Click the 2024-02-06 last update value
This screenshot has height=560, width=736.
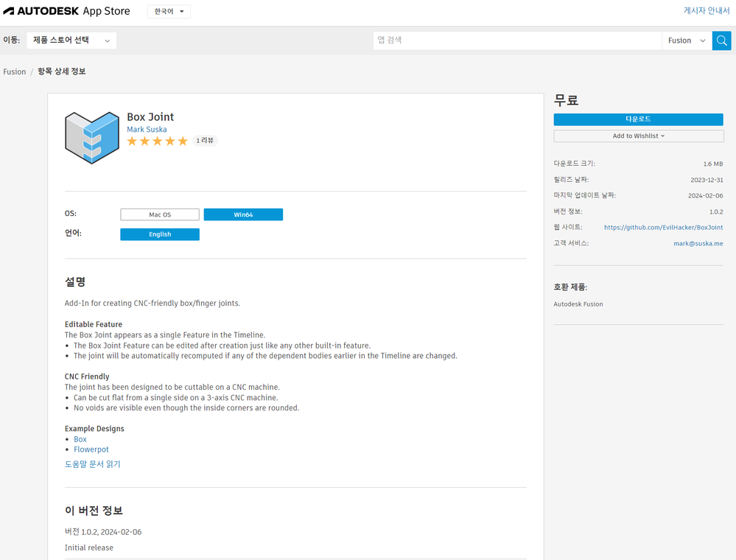(x=706, y=196)
